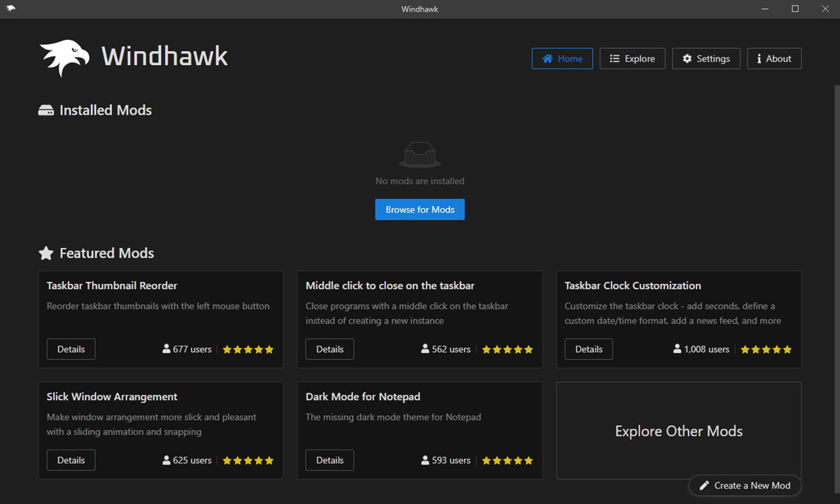This screenshot has height=504, width=840.
Task: Select the house icon on the Home button
Action: point(549,58)
